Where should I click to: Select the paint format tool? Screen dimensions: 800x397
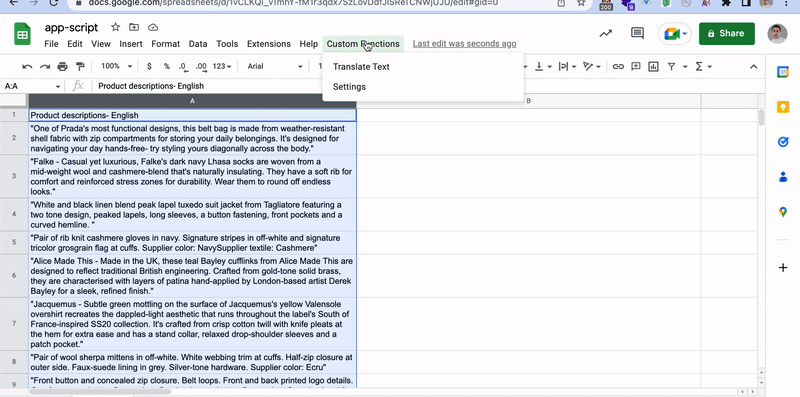point(80,66)
